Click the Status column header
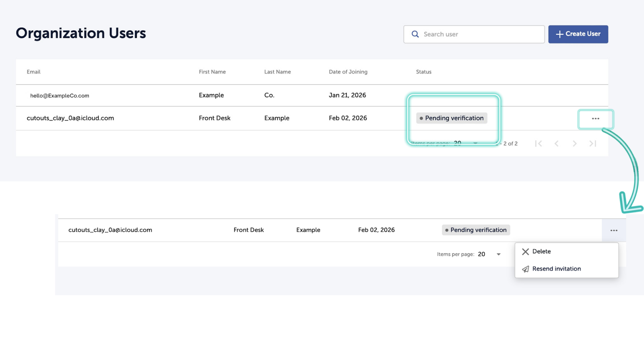 pyautogui.click(x=423, y=72)
